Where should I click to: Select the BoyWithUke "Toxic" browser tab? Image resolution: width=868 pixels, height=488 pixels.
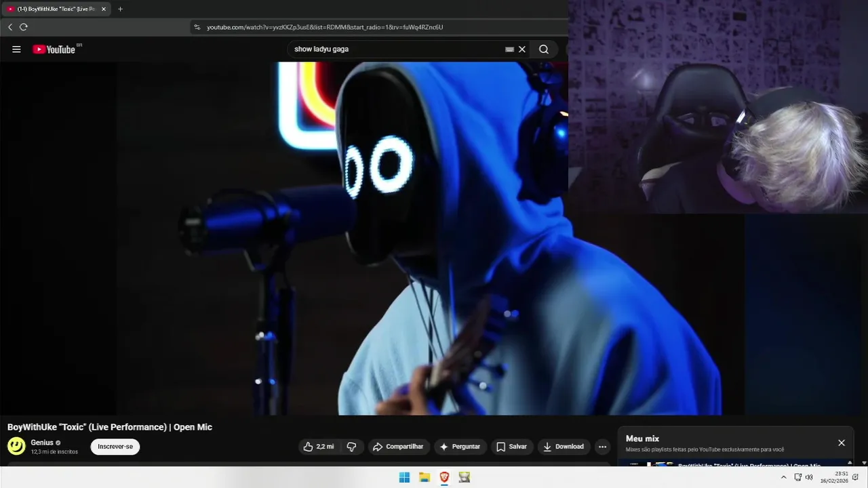tap(55, 9)
